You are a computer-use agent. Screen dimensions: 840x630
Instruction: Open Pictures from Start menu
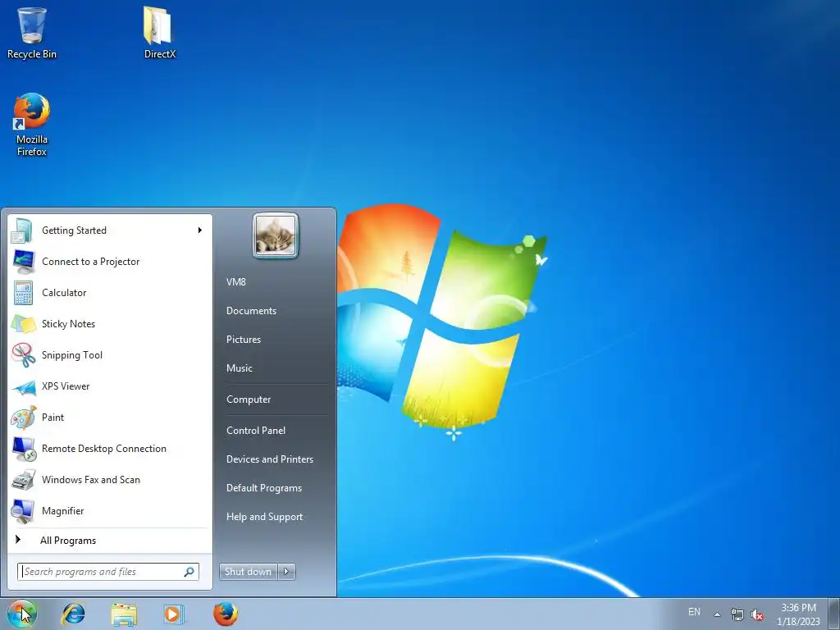[x=244, y=340]
